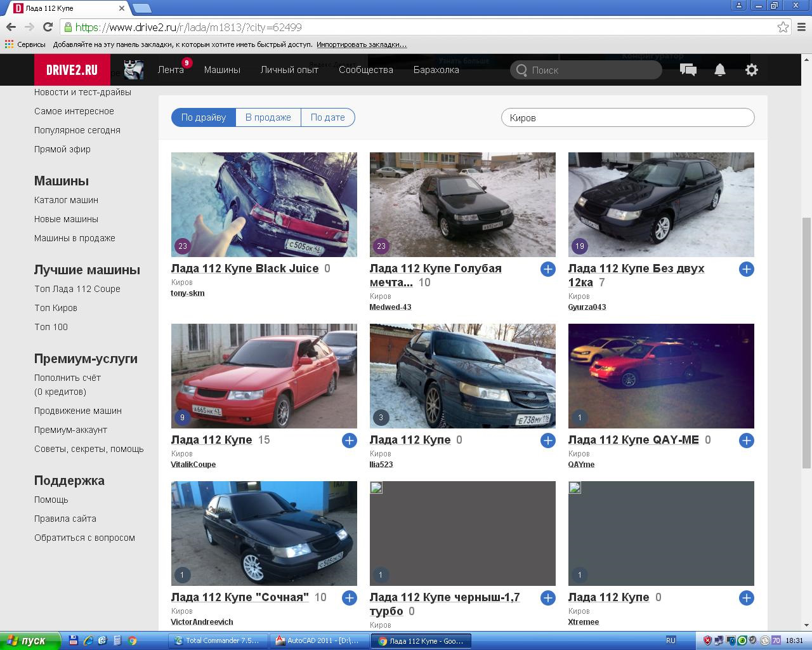The height and width of the screenshot is (650, 812).
Task: Open the messages chat icon in header
Action: (688, 70)
